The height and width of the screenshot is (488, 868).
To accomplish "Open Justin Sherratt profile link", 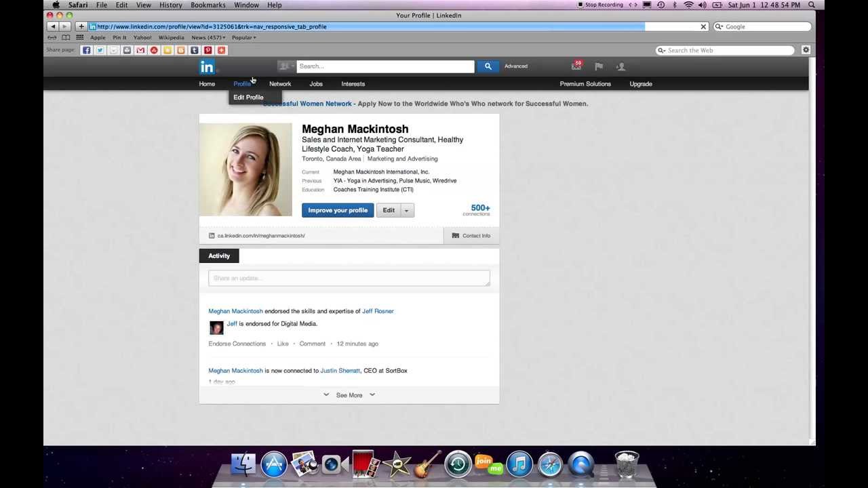I will pos(340,371).
